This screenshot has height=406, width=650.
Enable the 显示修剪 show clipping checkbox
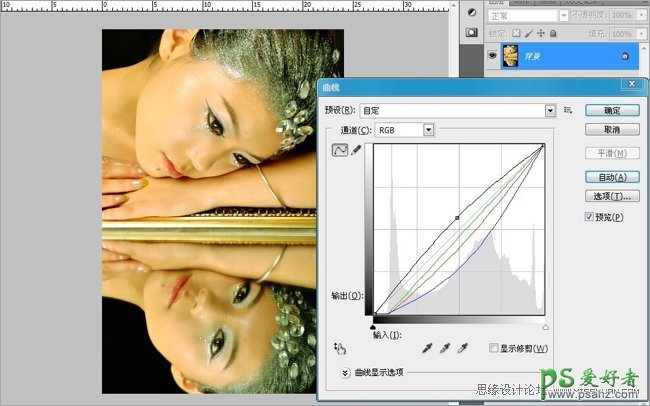tap(493, 348)
